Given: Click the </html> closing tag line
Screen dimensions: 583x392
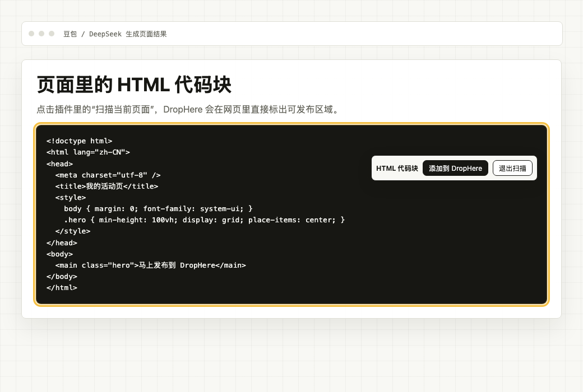Looking at the screenshot, I should pos(62,288).
